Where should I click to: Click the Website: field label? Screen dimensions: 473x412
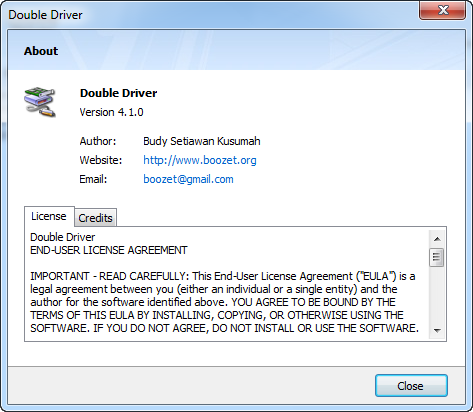pyautogui.click(x=101, y=160)
